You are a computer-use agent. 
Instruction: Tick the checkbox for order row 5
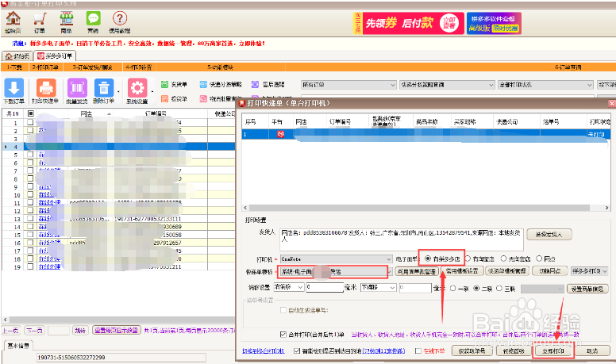30,155
